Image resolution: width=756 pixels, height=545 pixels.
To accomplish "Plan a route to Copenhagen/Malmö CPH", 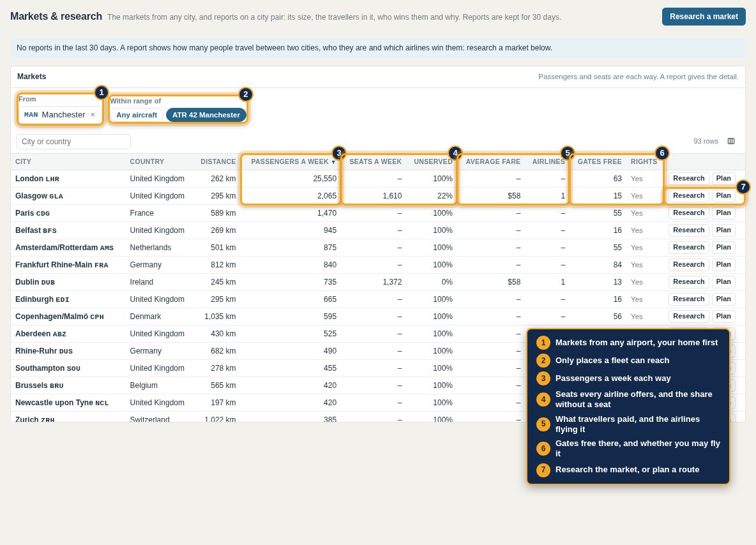I will (723, 316).
